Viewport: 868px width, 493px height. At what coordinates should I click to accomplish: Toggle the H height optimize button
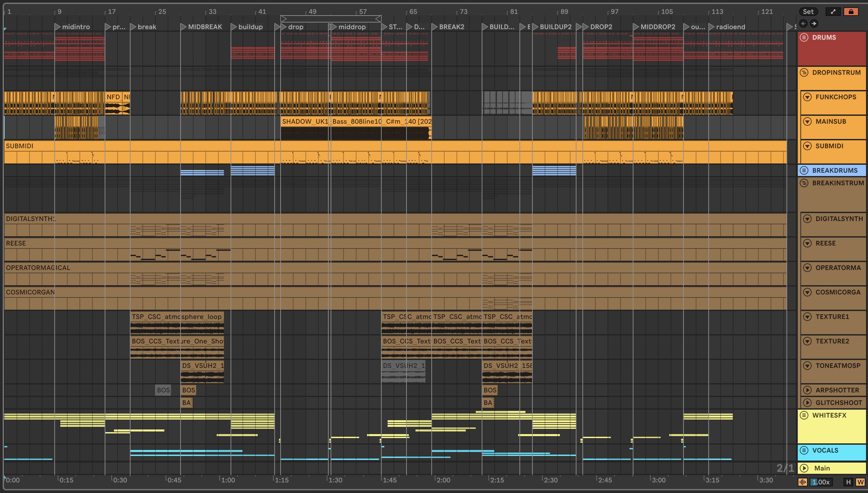848,482
